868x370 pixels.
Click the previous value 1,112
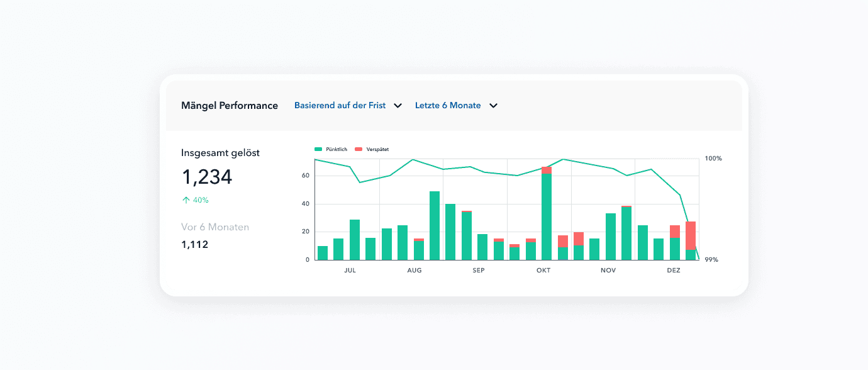point(195,245)
